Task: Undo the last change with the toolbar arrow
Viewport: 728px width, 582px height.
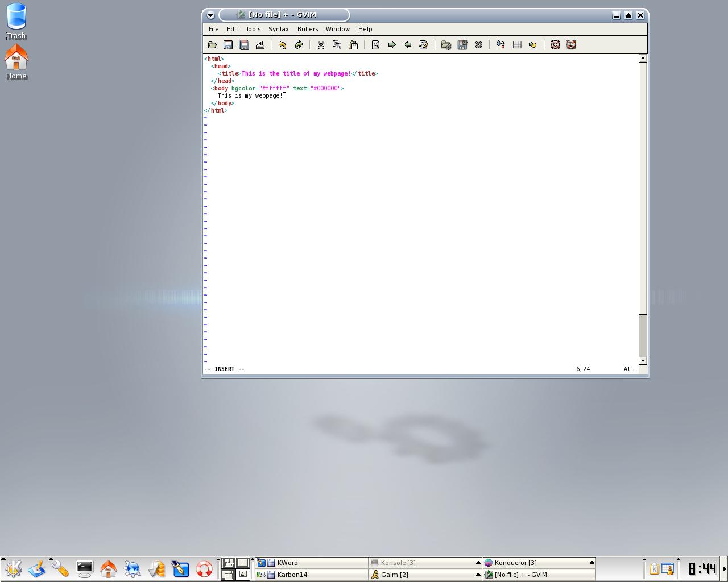Action: coord(282,45)
